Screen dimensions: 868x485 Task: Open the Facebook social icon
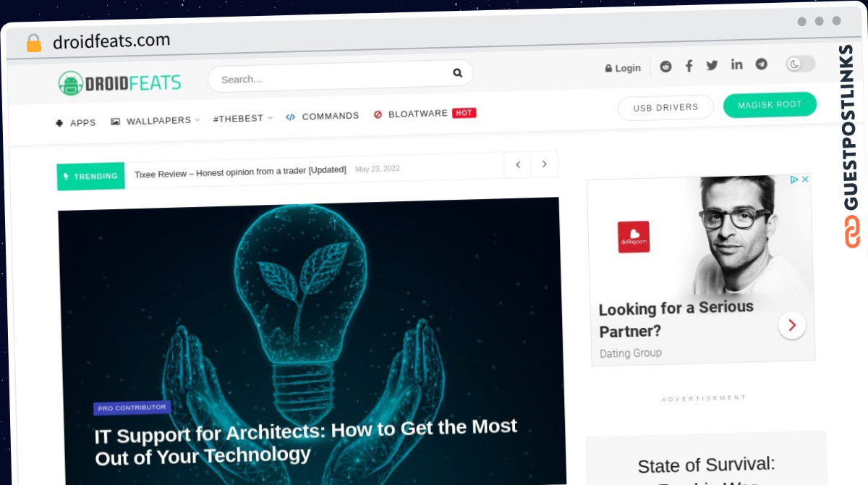click(x=689, y=66)
